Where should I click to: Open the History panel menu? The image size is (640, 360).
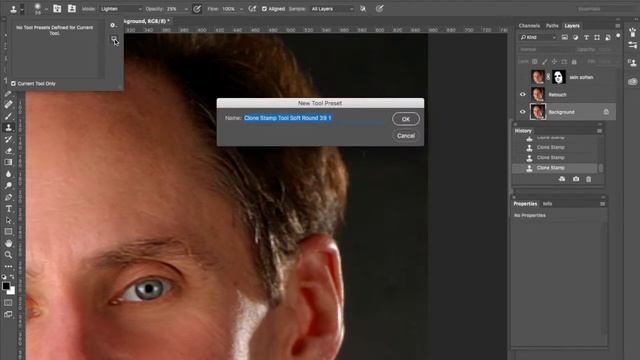pyautogui.click(x=599, y=131)
